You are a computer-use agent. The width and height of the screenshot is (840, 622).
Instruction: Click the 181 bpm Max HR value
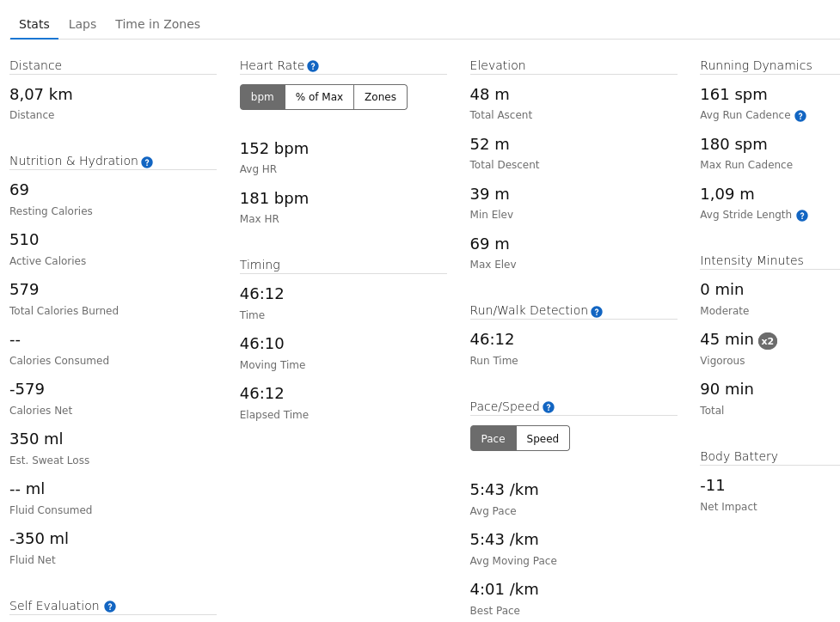(274, 198)
